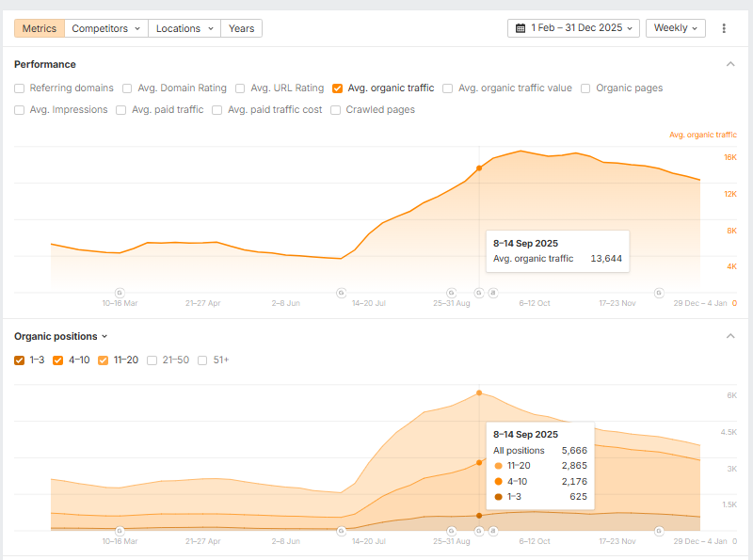Open the Competitors dropdown
753x560 pixels.
pyautogui.click(x=106, y=28)
